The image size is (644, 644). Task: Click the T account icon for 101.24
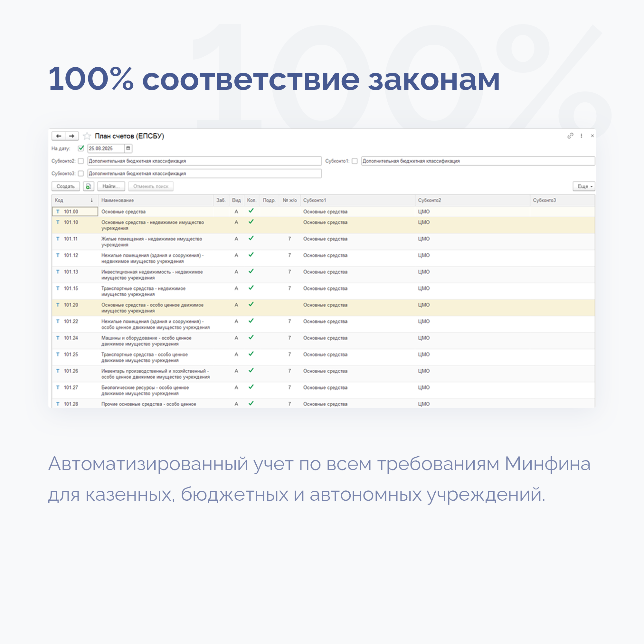click(x=58, y=338)
